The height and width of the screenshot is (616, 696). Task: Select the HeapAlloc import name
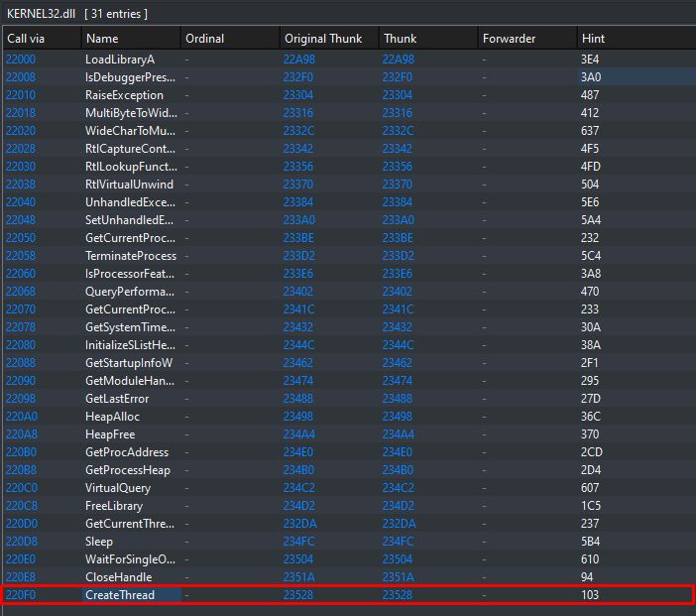[112, 417]
